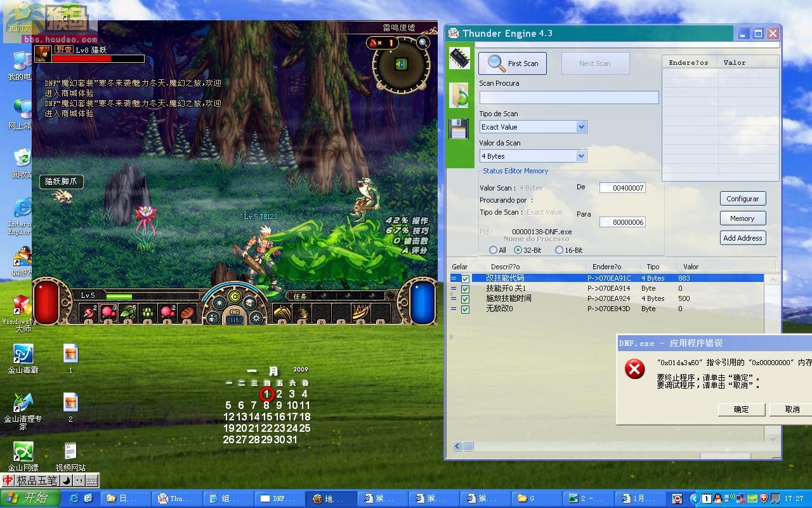Viewport: 812px width, 508px height.
Task: Click the Endere?os header in results list
Action: pyautogui.click(x=690, y=62)
